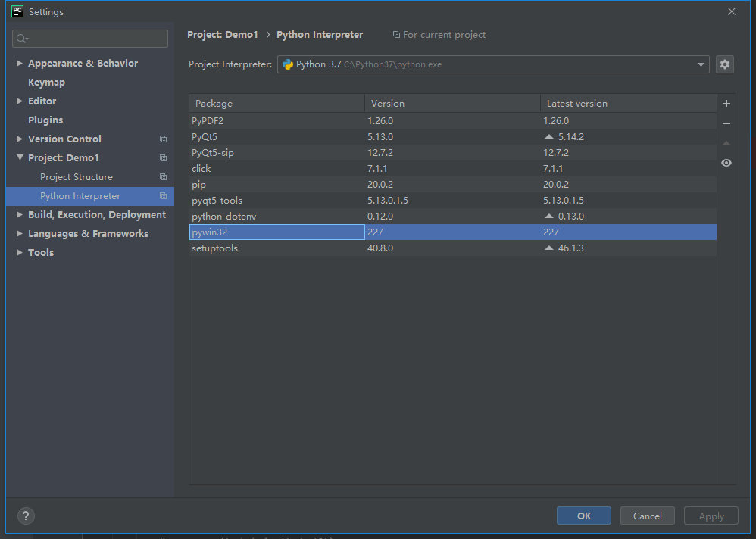756x539 pixels.
Task: Click Project: Demo1 breadcrumb
Action: coord(222,35)
